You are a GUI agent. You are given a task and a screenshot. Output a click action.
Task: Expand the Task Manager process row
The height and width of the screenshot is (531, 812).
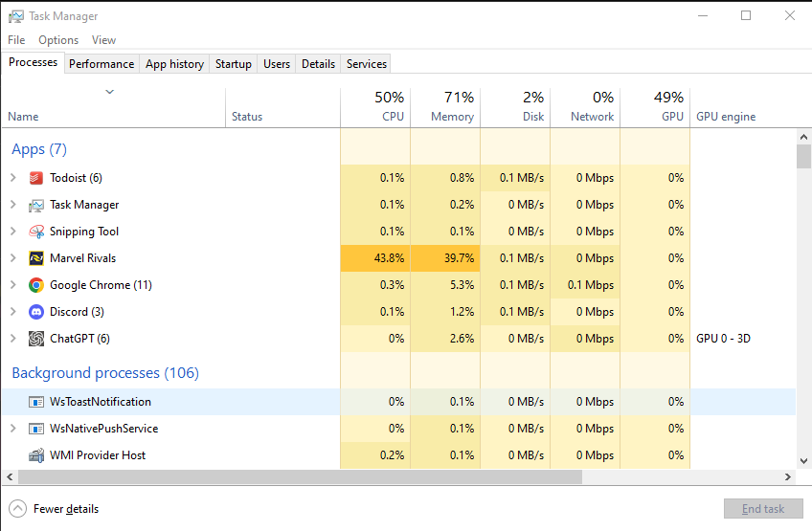point(13,205)
